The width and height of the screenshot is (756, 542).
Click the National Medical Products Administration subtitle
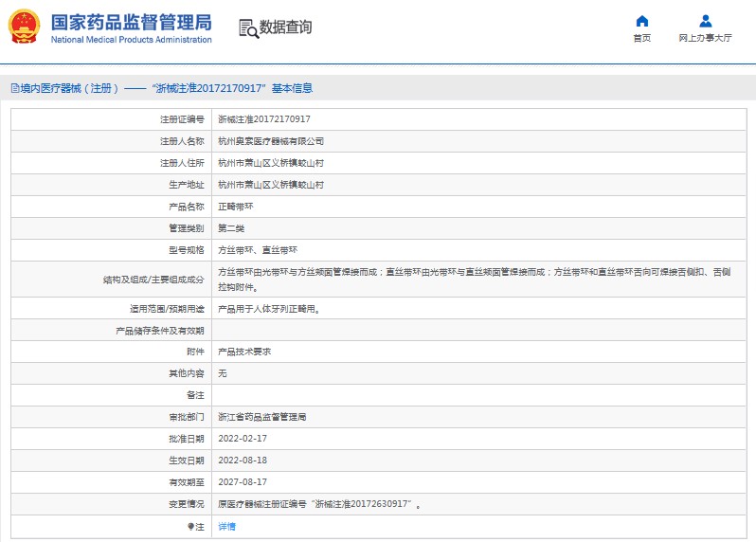pos(131,40)
